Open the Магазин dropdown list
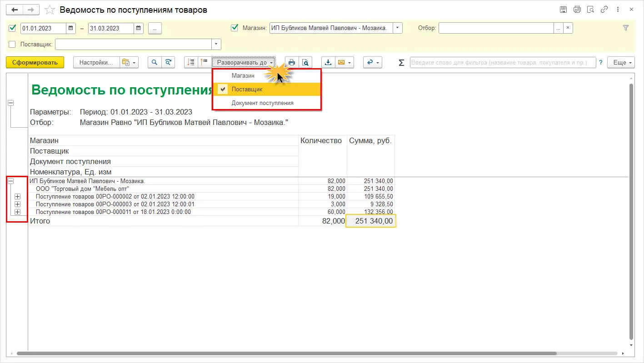The width and height of the screenshot is (644, 363). tap(398, 28)
